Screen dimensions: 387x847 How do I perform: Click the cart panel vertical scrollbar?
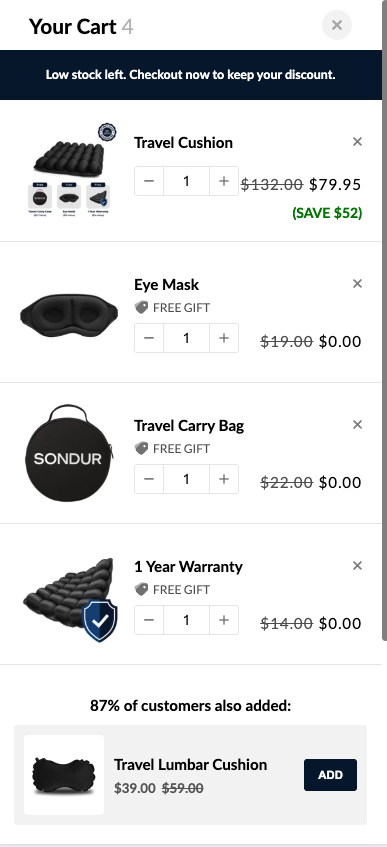(384, 346)
